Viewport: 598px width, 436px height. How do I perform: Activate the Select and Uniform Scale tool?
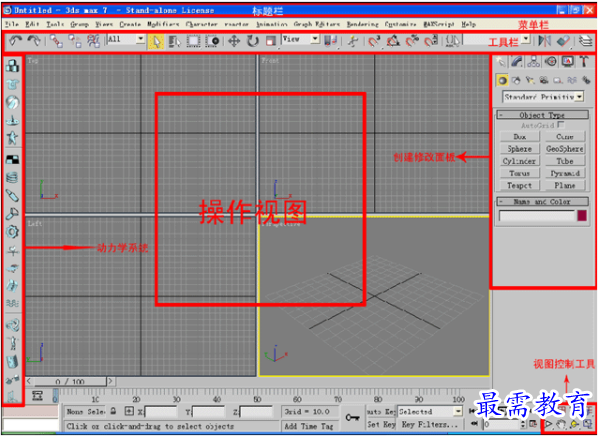coord(270,41)
